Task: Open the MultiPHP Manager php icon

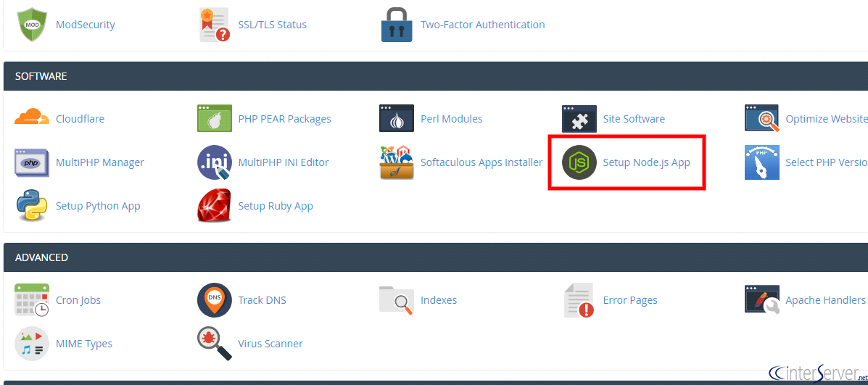Action: point(32,162)
